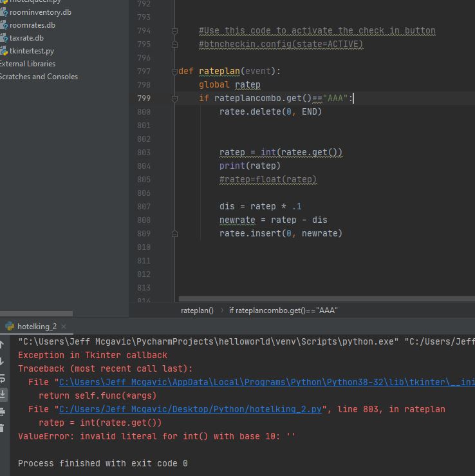
Task: Clear console output with trash icon
Action: (3, 428)
